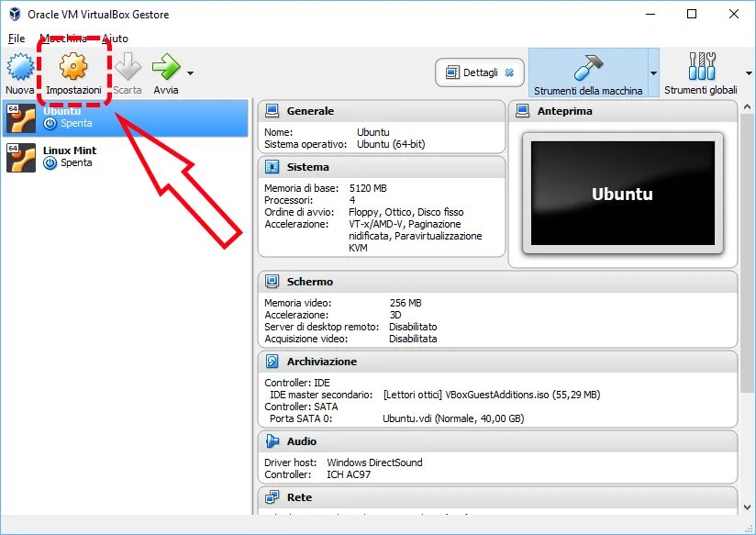756x535 pixels.
Task: Click the Schermo display icon
Action: pos(272,281)
